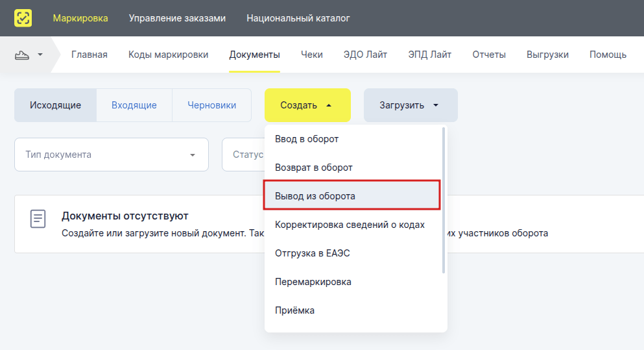
Task: Show Черновики documents
Action: [x=212, y=105]
